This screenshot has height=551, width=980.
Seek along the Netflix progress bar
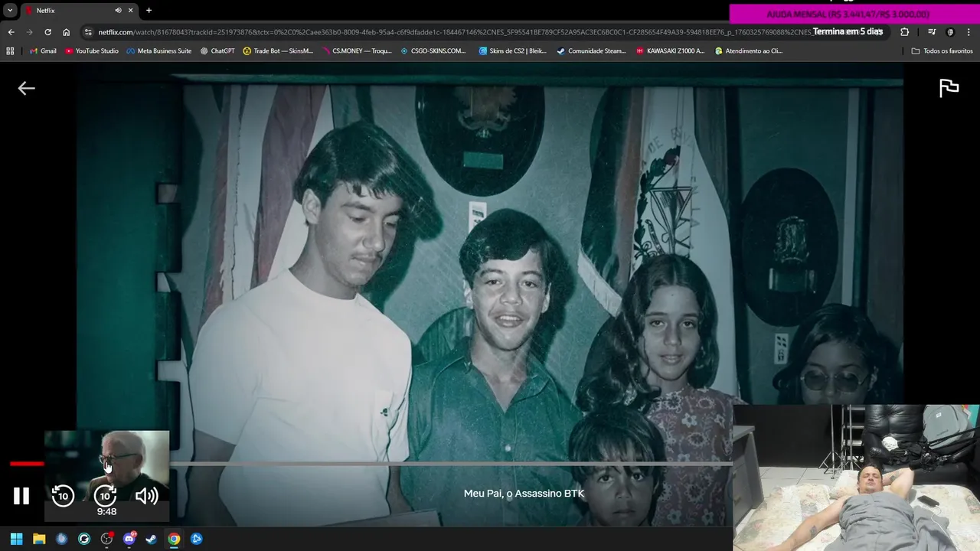tap(371, 464)
